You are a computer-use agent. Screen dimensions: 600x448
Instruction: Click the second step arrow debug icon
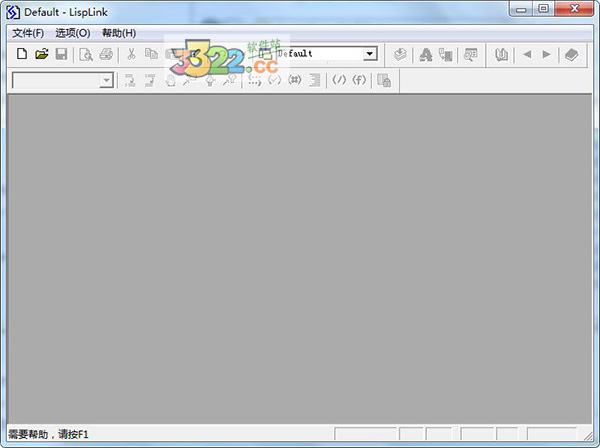click(150, 80)
